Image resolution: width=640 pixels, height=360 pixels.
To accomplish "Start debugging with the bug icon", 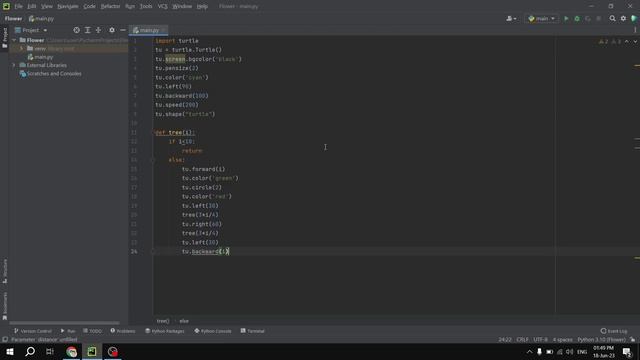I will tap(577, 19).
